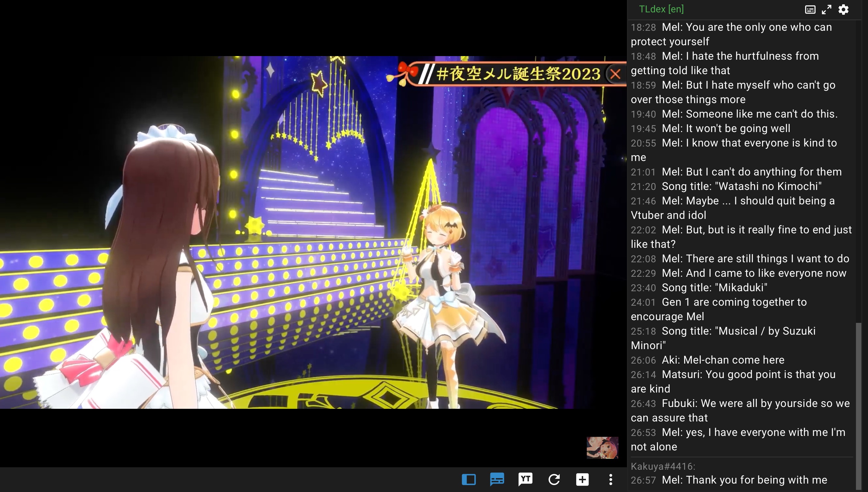Expand TLdex panel to fullscreen
The image size is (868, 492).
click(826, 9)
